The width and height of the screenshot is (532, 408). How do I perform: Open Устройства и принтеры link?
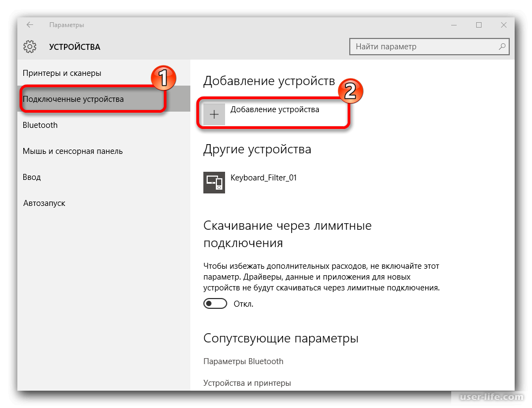tap(247, 383)
